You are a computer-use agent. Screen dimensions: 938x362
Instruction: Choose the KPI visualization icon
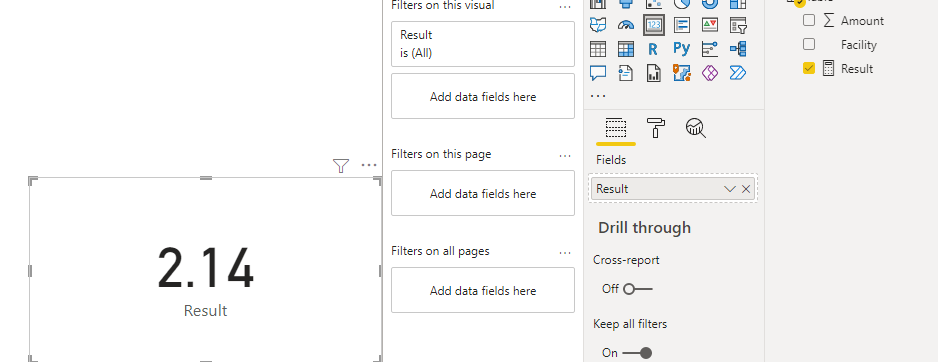click(710, 25)
